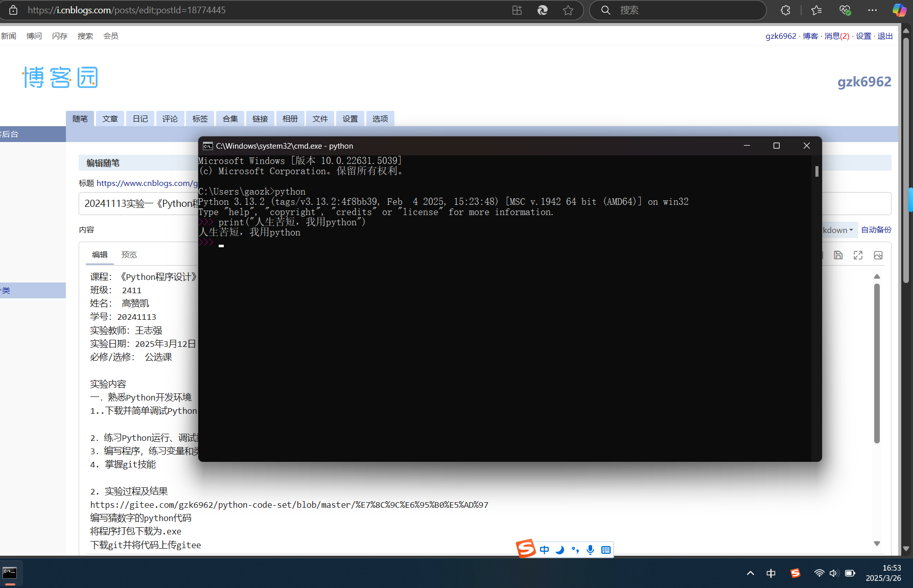913x588 pixels.
Task: Click the 自动备份 auto backup link
Action: point(876,230)
